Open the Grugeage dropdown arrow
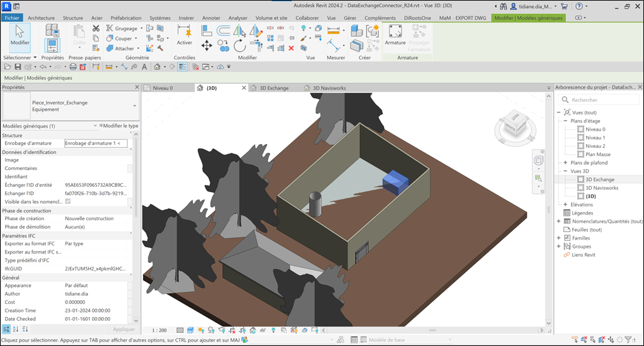Image resolution: width=644 pixels, height=346 pixels. coord(141,28)
